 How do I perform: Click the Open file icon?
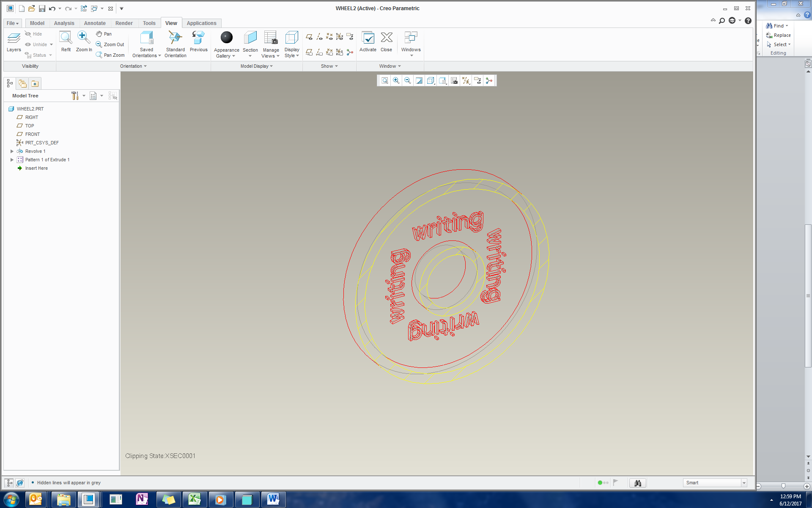(32, 8)
